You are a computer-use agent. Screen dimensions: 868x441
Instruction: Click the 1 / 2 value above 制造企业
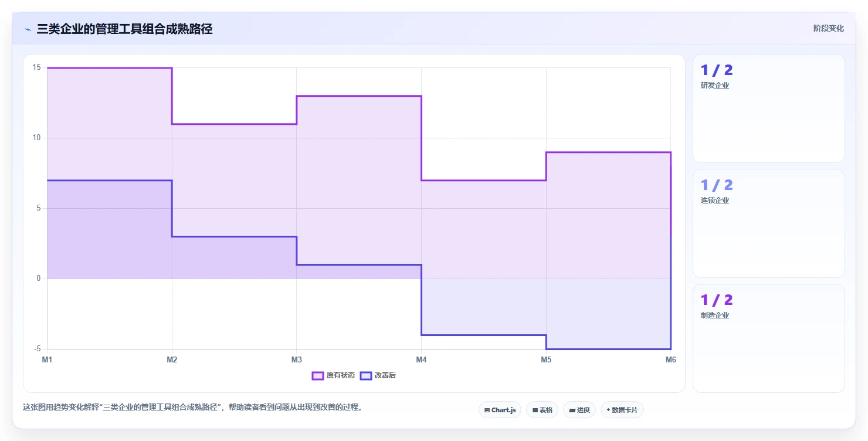717,300
